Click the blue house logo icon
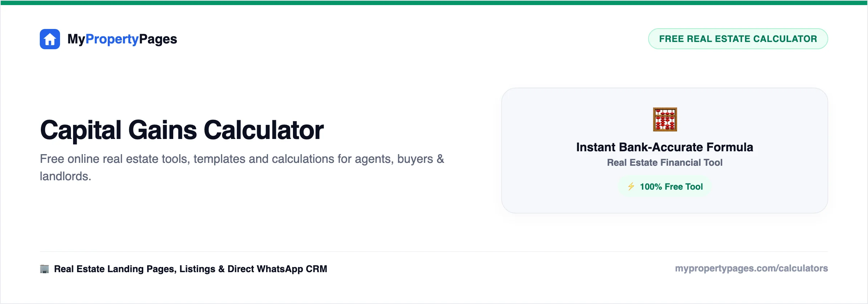 click(x=50, y=39)
